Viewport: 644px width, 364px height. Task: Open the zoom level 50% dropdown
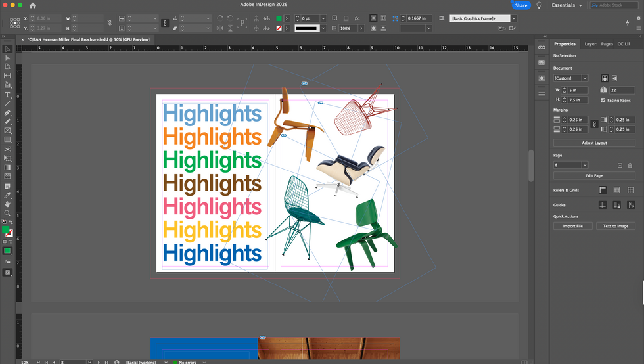pyautogui.click(x=38, y=362)
